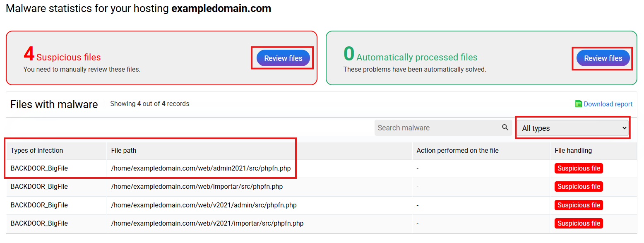Focus the Search malware input field
Screen dimensions: 644x243
(x=437, y=128)
